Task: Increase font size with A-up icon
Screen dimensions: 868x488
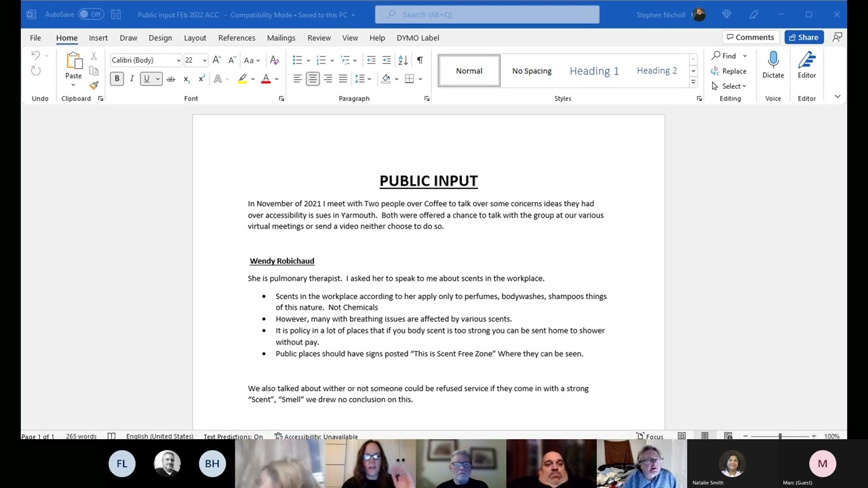Action: coord(216,60)
